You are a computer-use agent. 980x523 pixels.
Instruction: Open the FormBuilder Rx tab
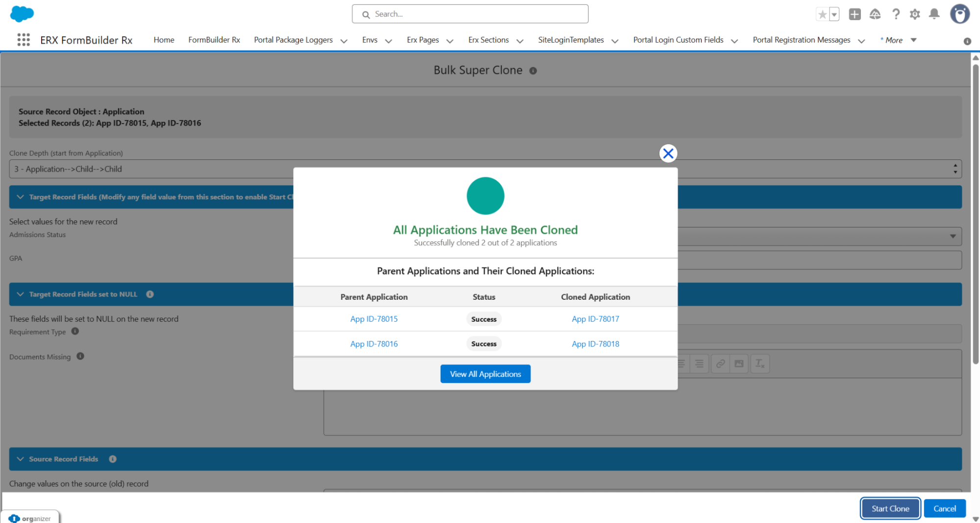pyautogui.click(x=214, y=40)
